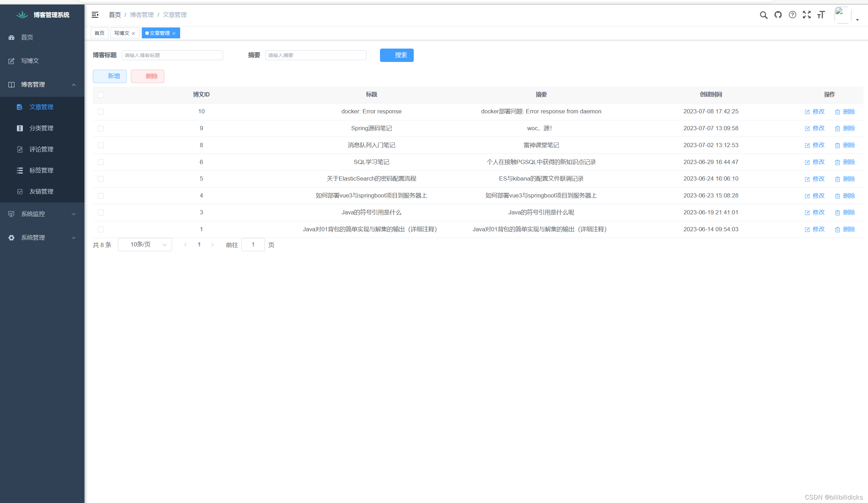Focus the 博客标题 search input field
This screenshot has width=868, height=503.
(x=172, y=55)
